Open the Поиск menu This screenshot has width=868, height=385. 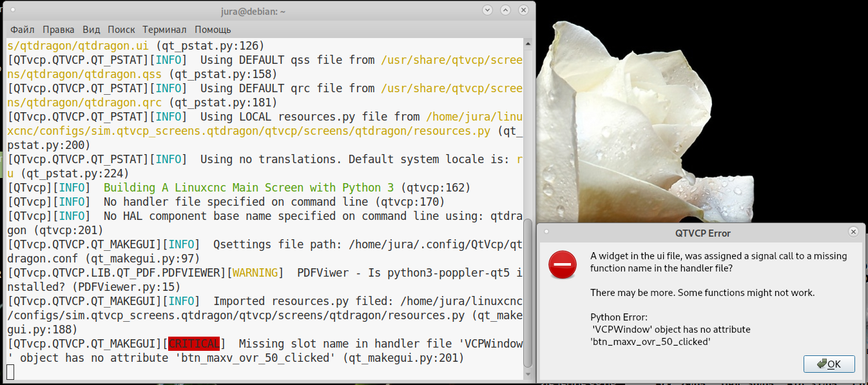pos(121,30)
